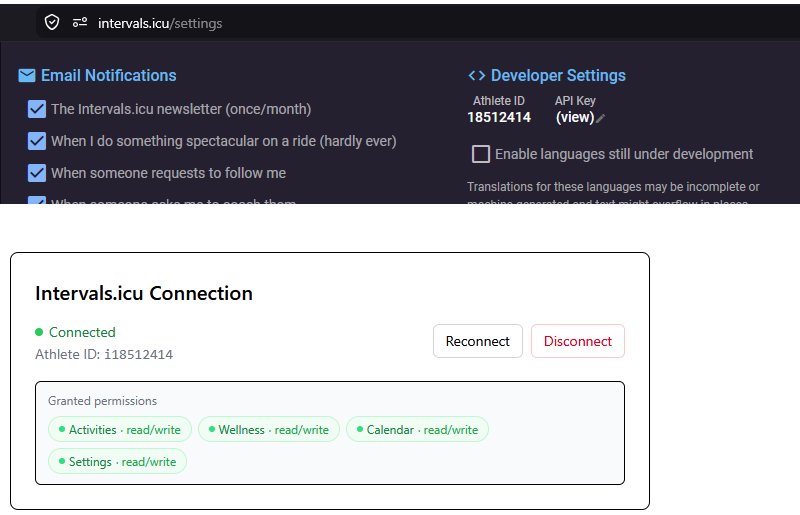800x515 pixels.
Task: Click Athlete ID value 18512414
Action: (x=499, y=117)
